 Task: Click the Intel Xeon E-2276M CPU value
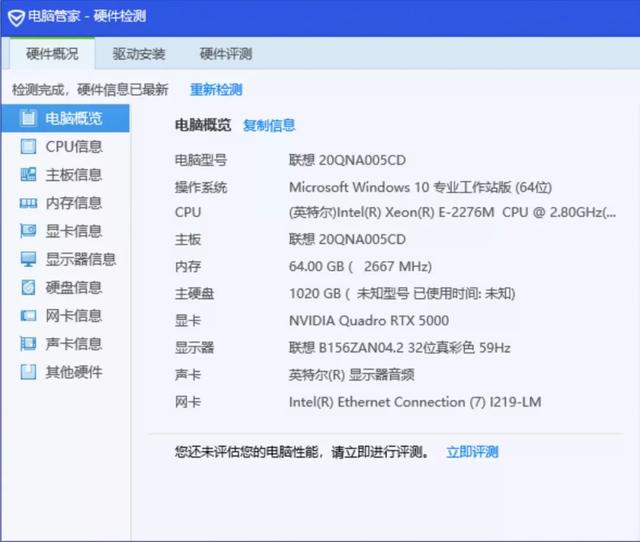(452, 212)
